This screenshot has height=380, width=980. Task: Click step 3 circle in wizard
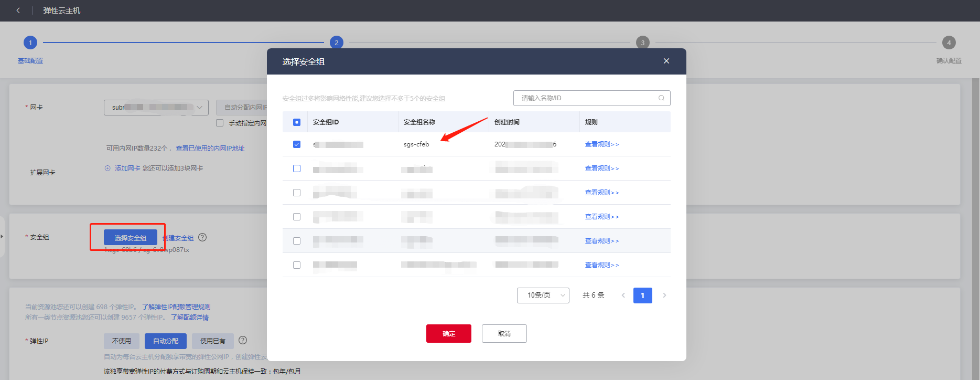[643, 43]
